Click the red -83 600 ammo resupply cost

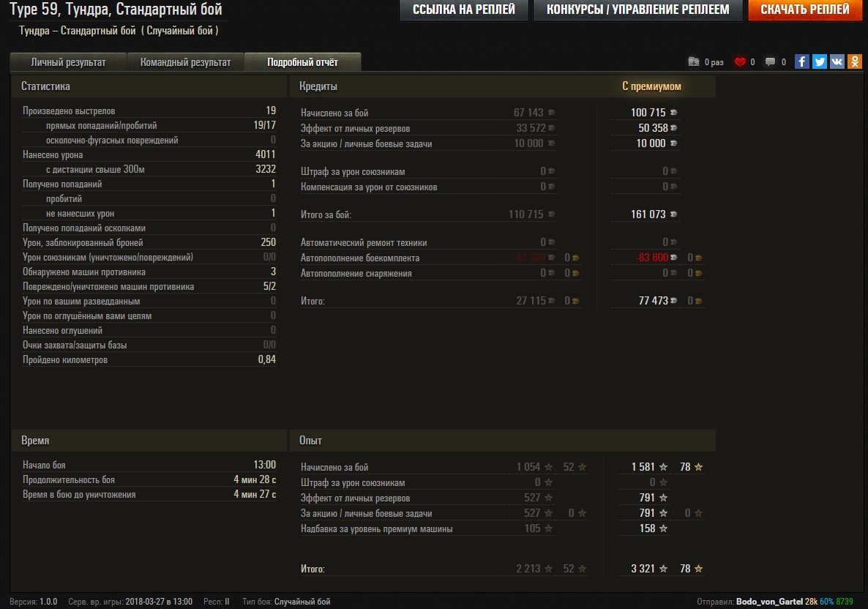[652, 258]
